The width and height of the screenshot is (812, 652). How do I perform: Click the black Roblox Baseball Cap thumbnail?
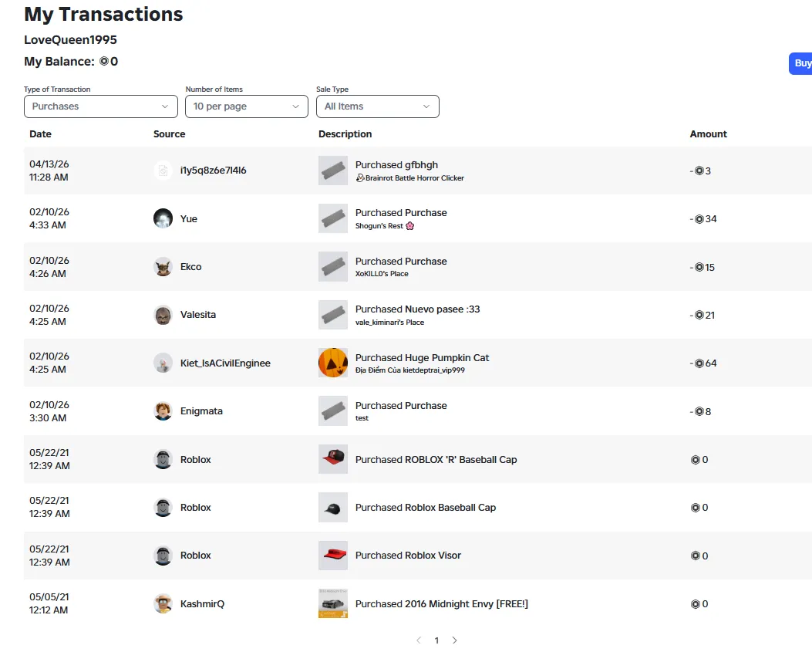[333, 508]
